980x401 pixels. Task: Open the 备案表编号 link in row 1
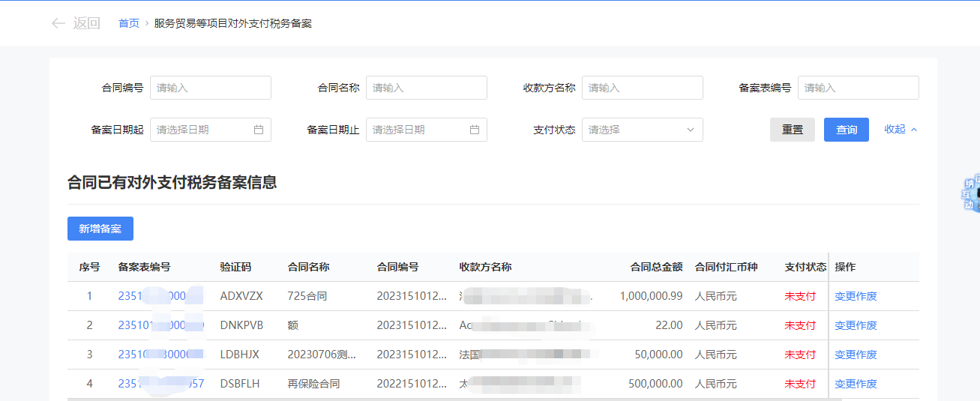click(x=160, y=296)
